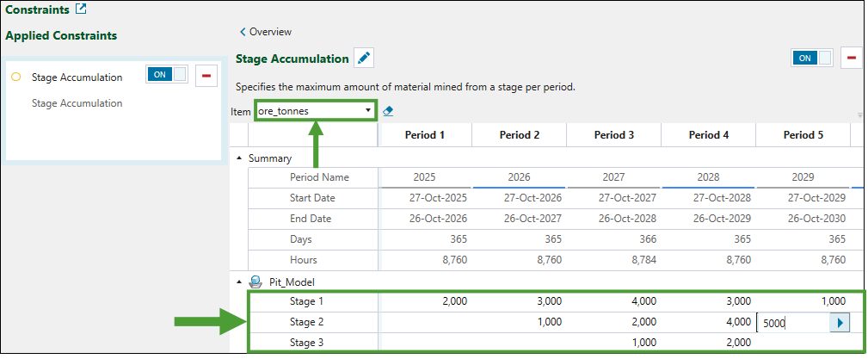This screenshot has height=359, width=868.
Task: Click the Pit_Model printer-like icon
Action: (x=255, y=282)
